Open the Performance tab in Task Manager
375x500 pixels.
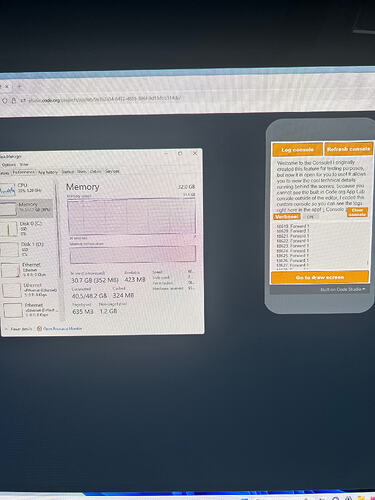pos(23,172)
